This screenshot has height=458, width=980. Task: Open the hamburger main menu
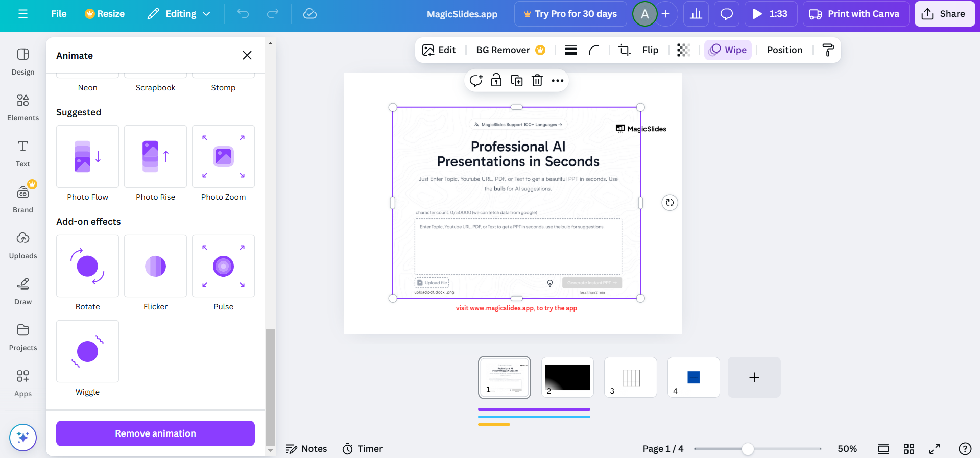click(23, 14)
